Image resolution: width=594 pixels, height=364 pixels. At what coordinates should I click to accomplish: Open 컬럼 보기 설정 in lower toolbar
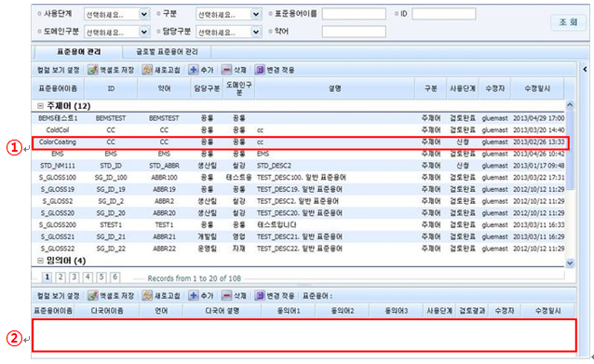click(59, 296)
